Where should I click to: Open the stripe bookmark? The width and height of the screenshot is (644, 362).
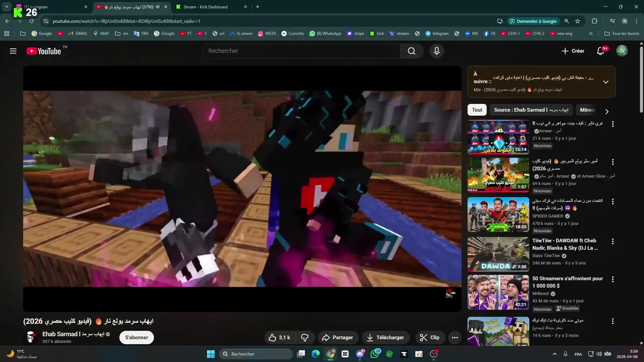tap(355, 34)
